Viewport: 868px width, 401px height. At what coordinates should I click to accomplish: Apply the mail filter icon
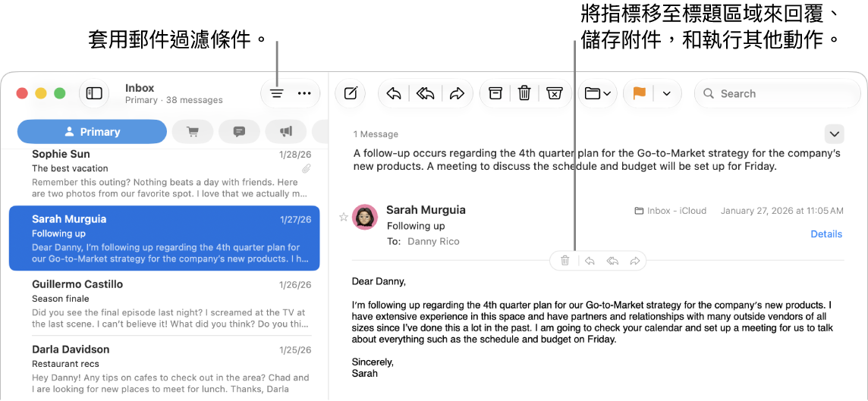pyautogui.click(x=277, y=94)
